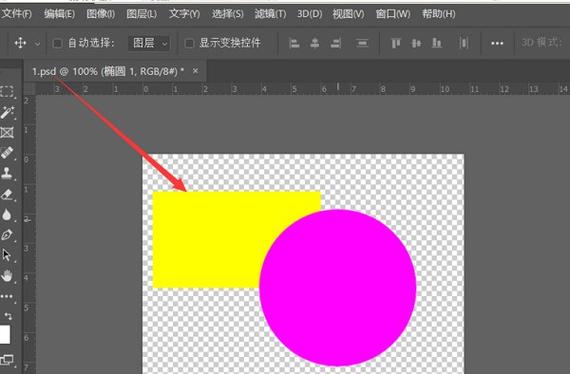Image resolution: width=570 pixels, height=374 pixels.
Task: Open the 图层(L) menu
Action: tap(141, 14)
